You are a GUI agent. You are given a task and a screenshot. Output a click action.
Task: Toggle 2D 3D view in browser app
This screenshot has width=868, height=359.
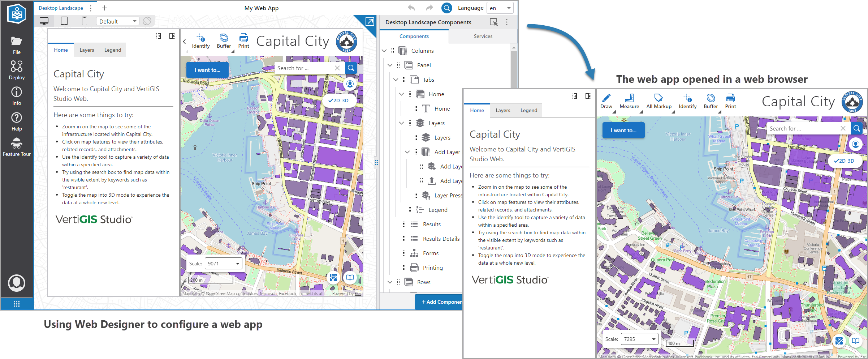(x=844, y=161)
